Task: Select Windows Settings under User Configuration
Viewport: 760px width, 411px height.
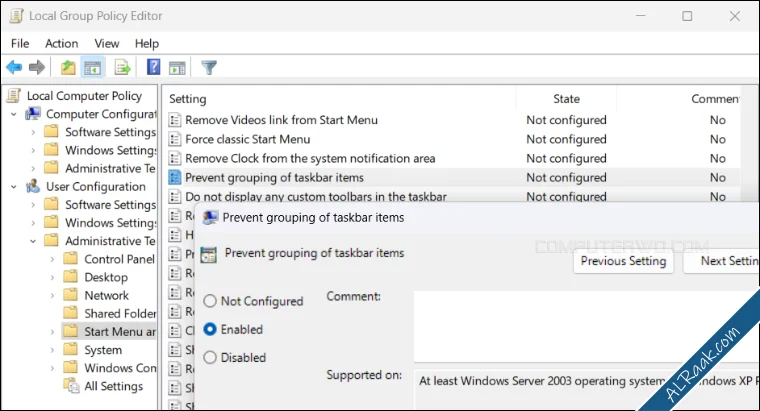Action: coord(111,223)
